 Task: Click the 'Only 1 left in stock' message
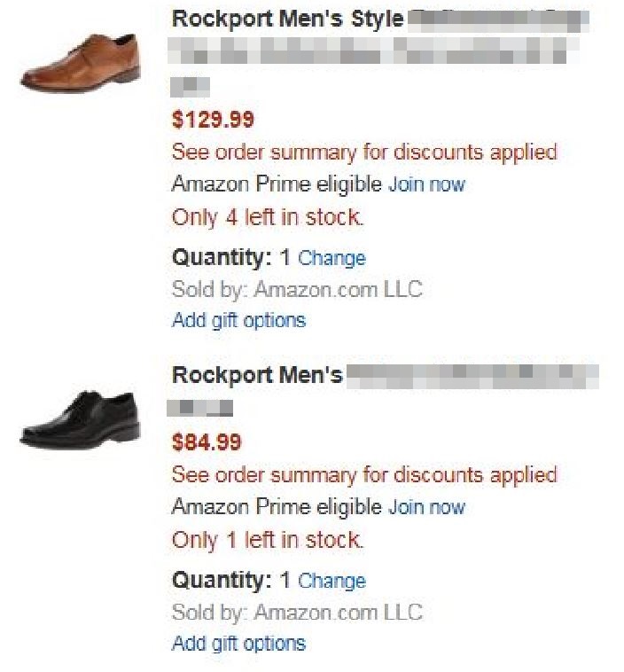tap(268, 540)
